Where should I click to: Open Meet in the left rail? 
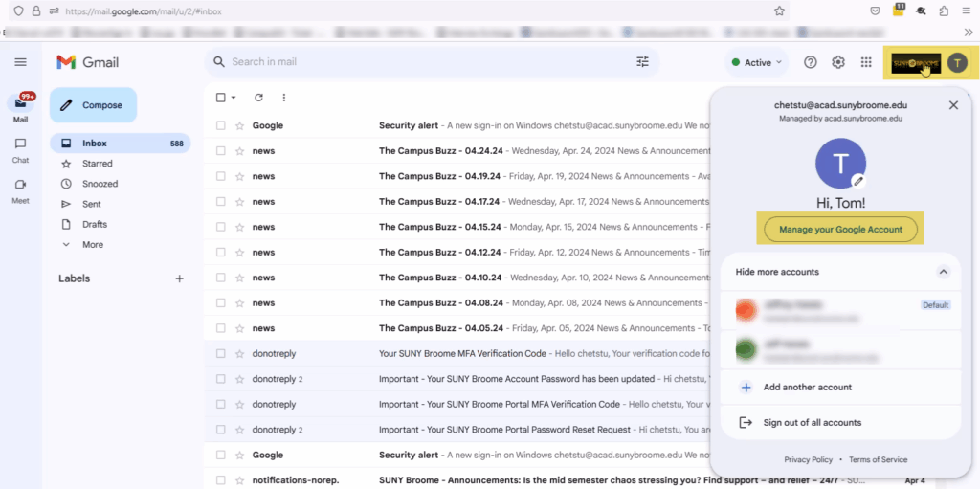pos(21,191)
